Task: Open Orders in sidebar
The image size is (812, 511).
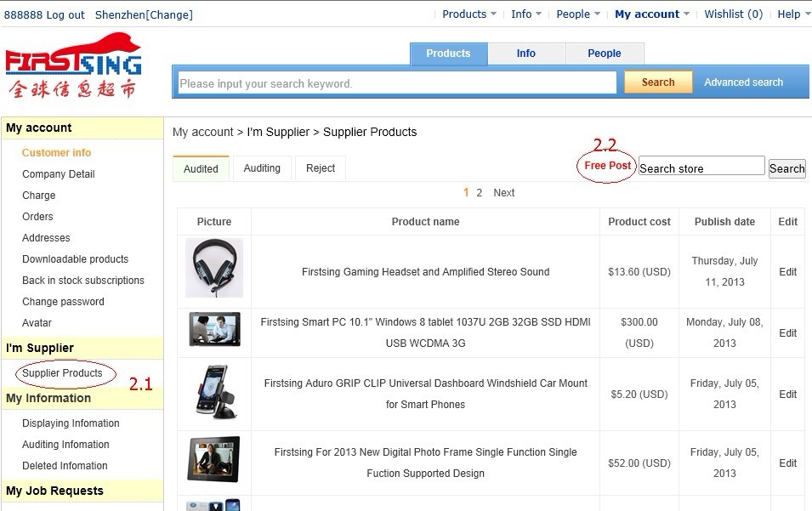Action: [x=37, y=217]
